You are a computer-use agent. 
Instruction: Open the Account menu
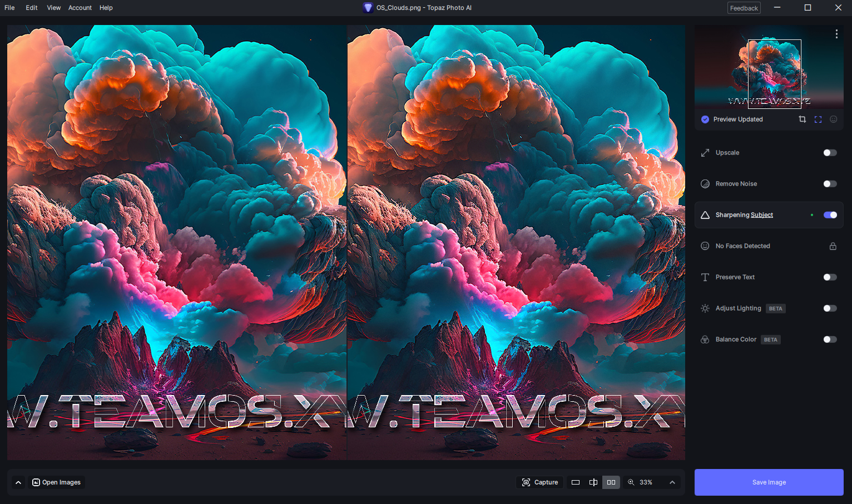pyautogui.click(x=80, y=8)
